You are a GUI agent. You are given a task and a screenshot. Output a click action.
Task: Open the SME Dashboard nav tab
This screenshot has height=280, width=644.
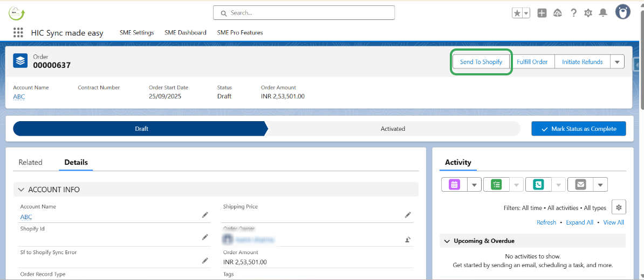point(186,32)
